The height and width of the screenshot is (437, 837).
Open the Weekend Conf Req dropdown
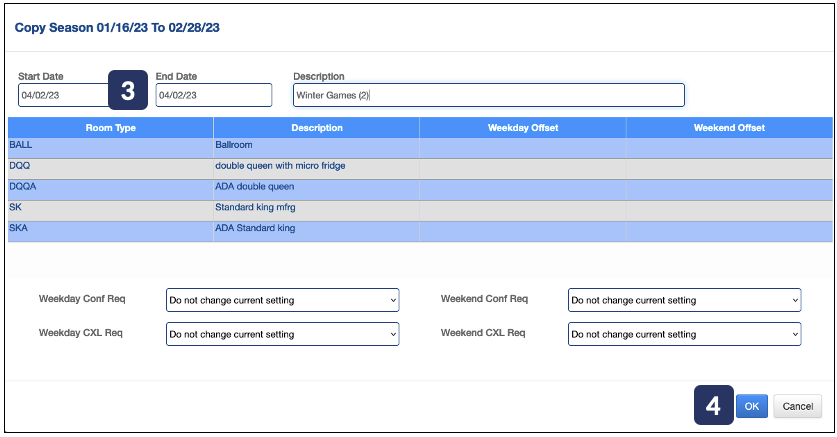684,300
